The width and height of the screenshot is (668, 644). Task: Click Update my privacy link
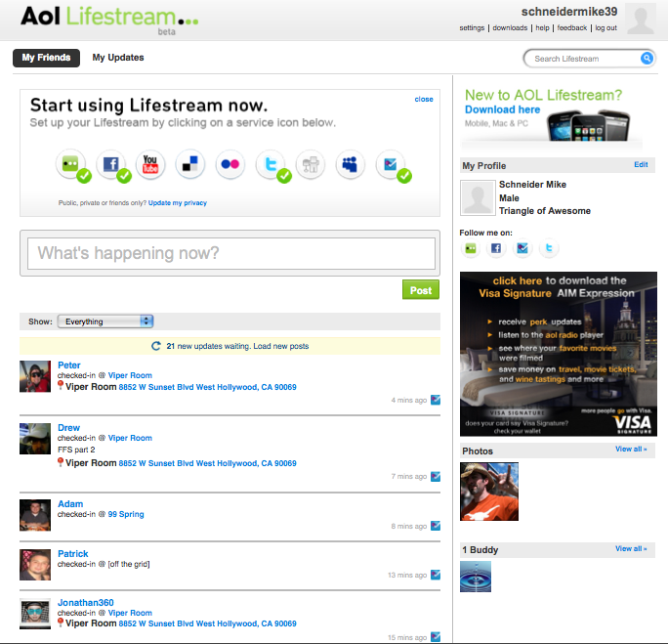tap(178, 203)
